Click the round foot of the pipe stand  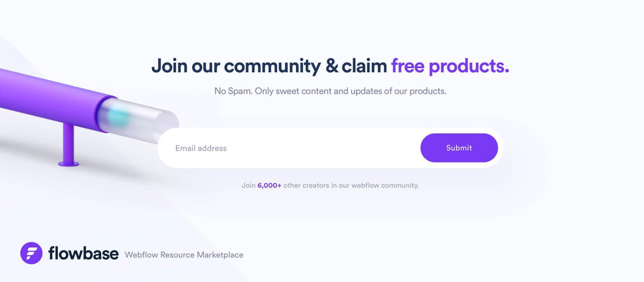68,163
